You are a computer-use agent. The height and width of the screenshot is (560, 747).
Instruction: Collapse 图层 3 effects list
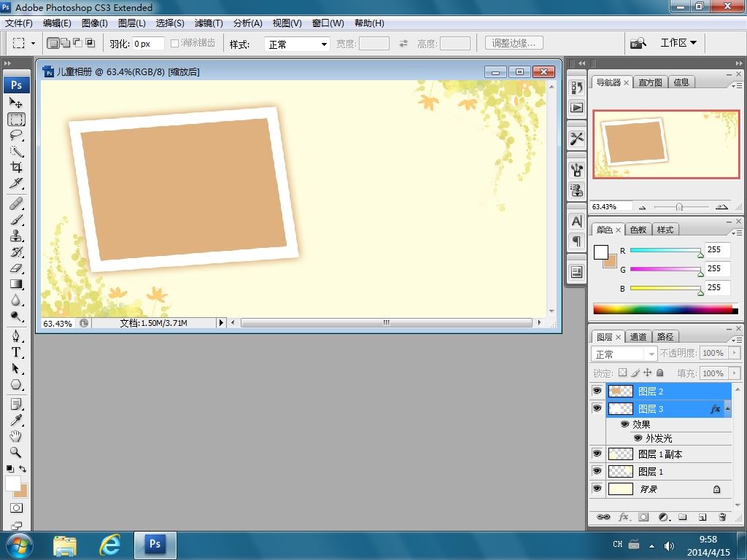[x=727, y=408]
